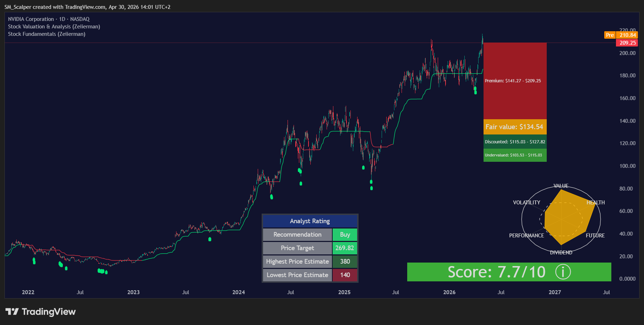Image resolution: width=644 pixels, height=325 pixels.
Task: Click the info icon beside Score 7.7/10
Action: tap(563, 272)
